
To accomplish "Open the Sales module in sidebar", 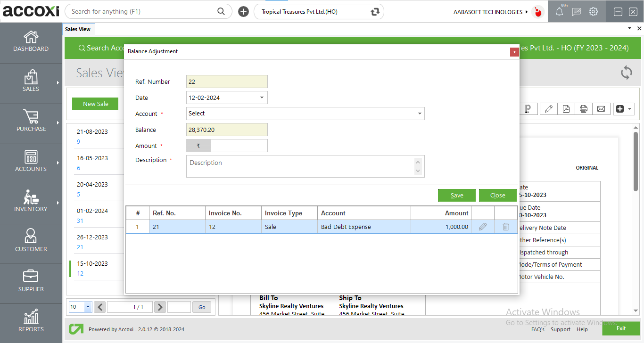I will coord(31,82).
